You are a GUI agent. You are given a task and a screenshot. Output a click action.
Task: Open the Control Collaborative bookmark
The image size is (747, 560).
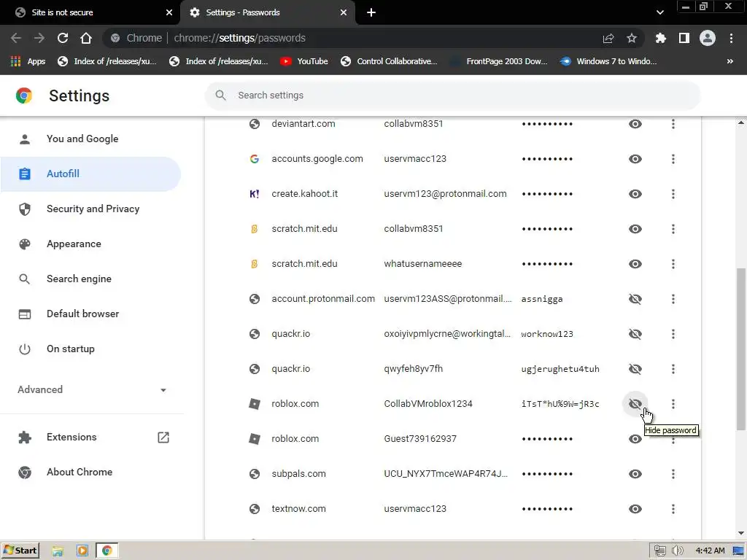[389, 61]
